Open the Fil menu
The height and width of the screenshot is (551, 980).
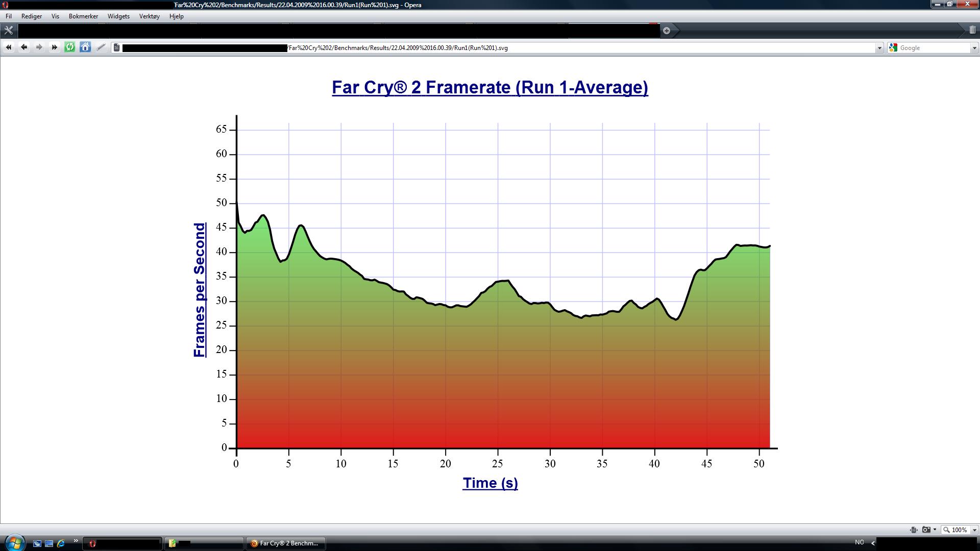tap(9, 16)
